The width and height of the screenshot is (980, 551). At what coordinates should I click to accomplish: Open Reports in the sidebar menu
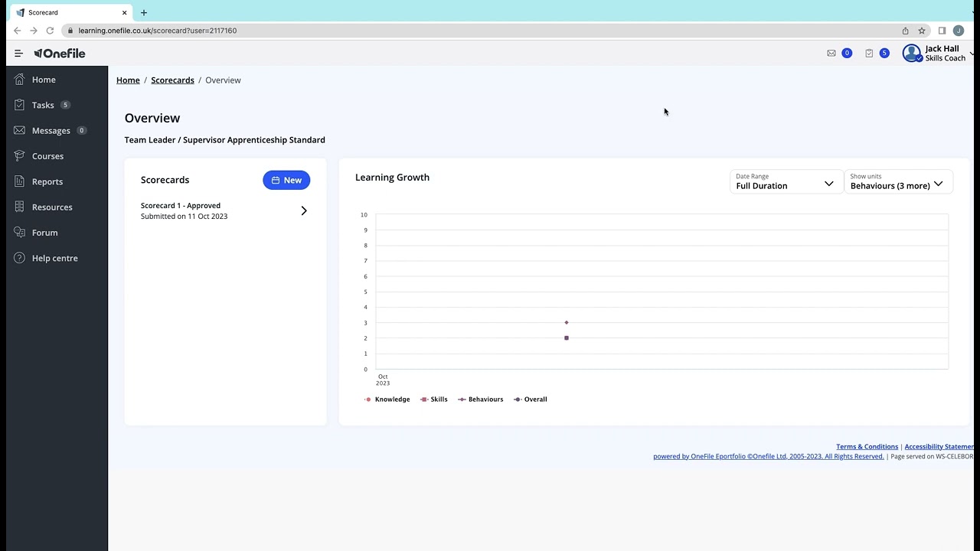click(47, 181)
